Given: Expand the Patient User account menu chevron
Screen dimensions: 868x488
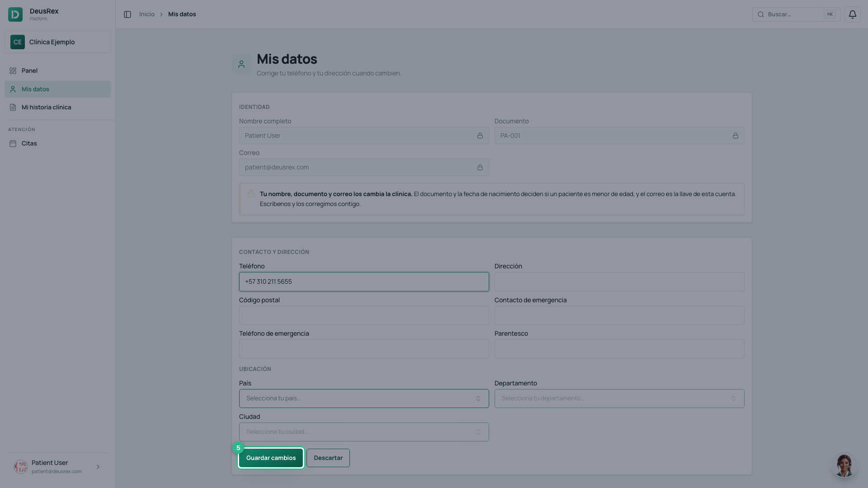Looking at the screenshot, I should pyautogui.click(x=98, y=467).
